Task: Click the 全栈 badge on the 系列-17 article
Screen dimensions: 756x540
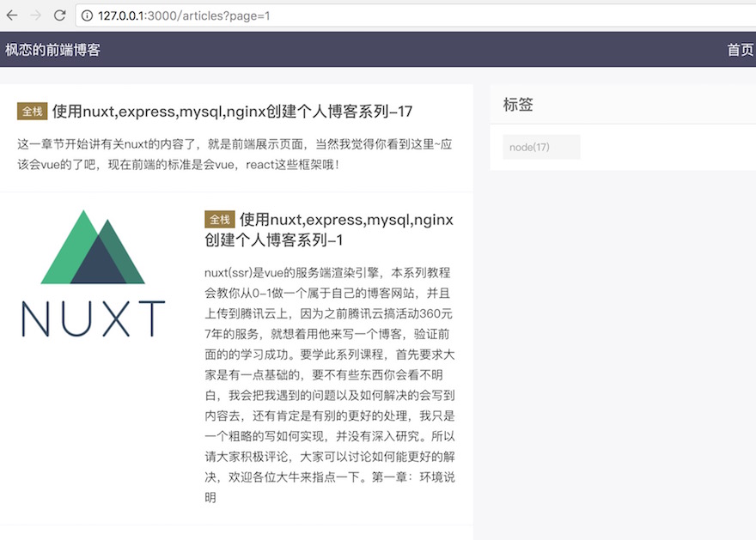Action: point(32,112)
